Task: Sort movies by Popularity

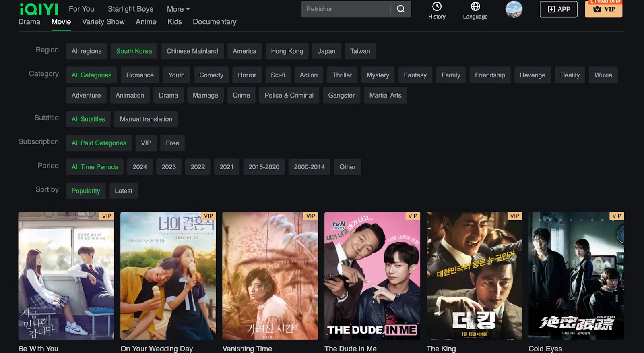Action: (86, 191)
